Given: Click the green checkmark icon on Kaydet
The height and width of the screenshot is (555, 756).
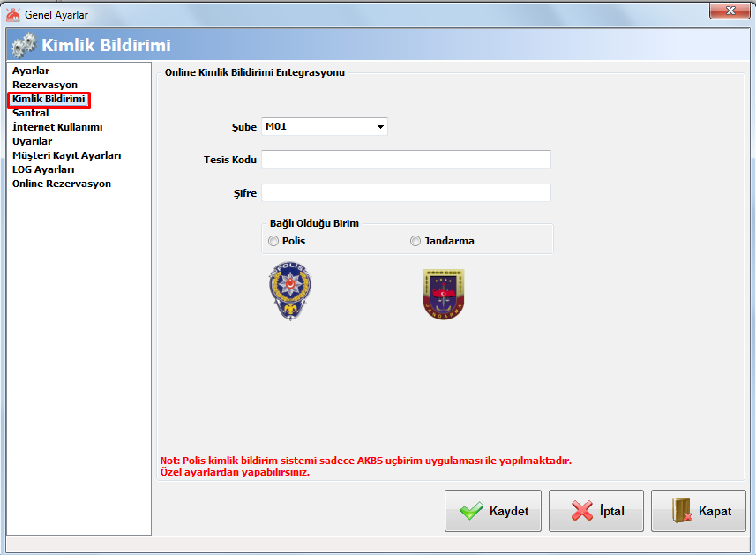Looking at the screenshot, I should [472, 511].
